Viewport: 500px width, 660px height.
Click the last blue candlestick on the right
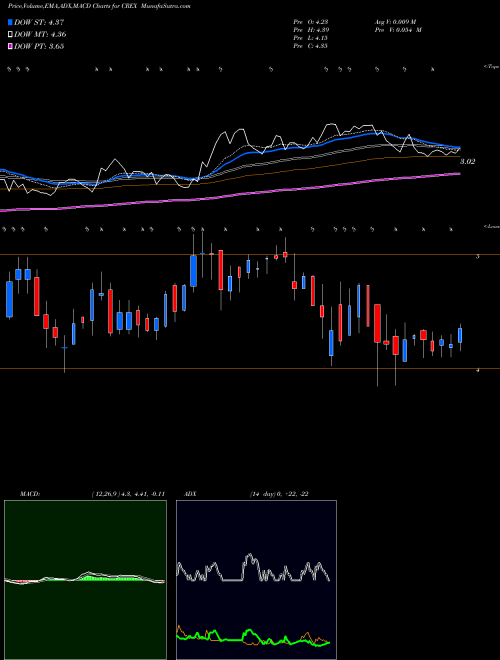[460, 337]
